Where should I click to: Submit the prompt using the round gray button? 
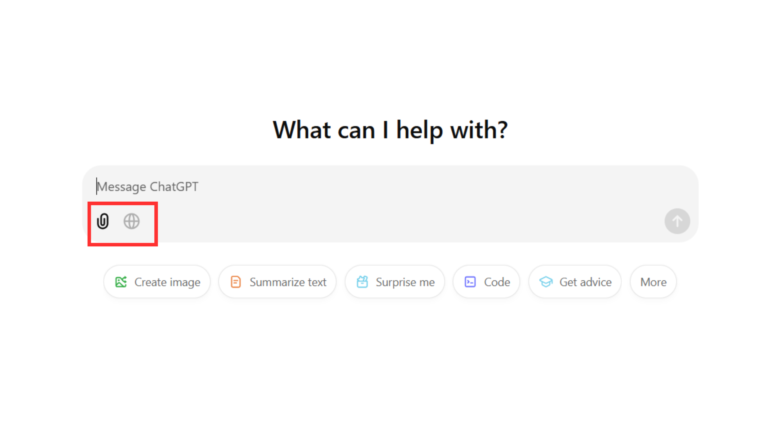677,221
